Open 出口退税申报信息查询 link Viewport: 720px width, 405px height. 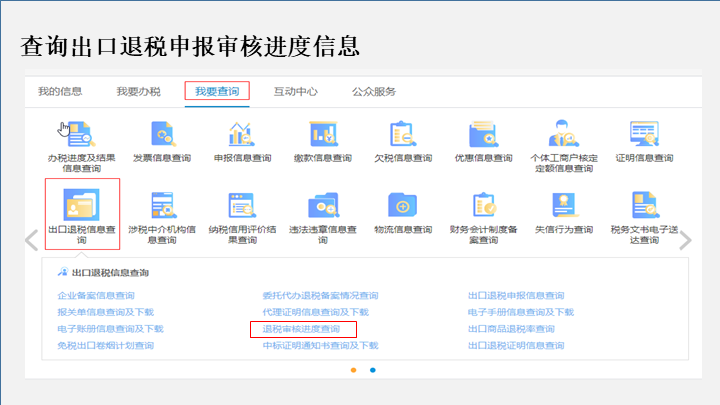click(x=516, y=295)
